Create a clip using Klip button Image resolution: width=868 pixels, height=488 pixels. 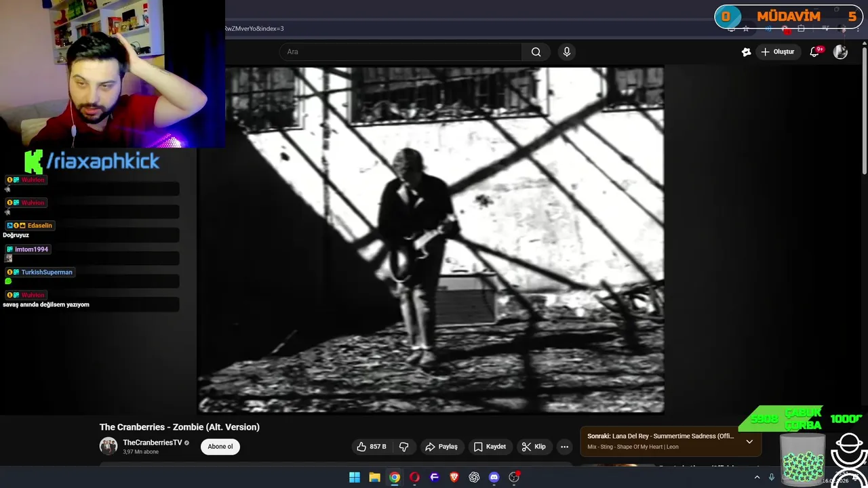[534, 447]
